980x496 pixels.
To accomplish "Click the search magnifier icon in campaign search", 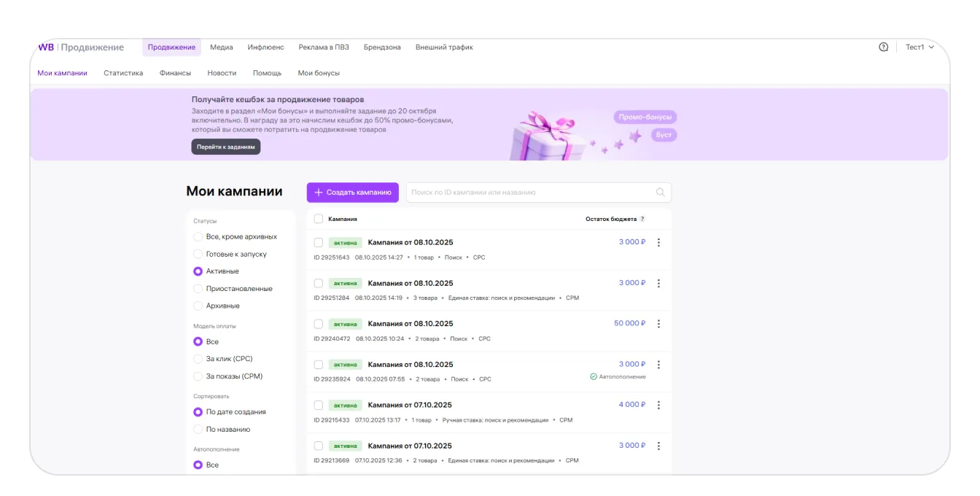I will tap(660, 193).
